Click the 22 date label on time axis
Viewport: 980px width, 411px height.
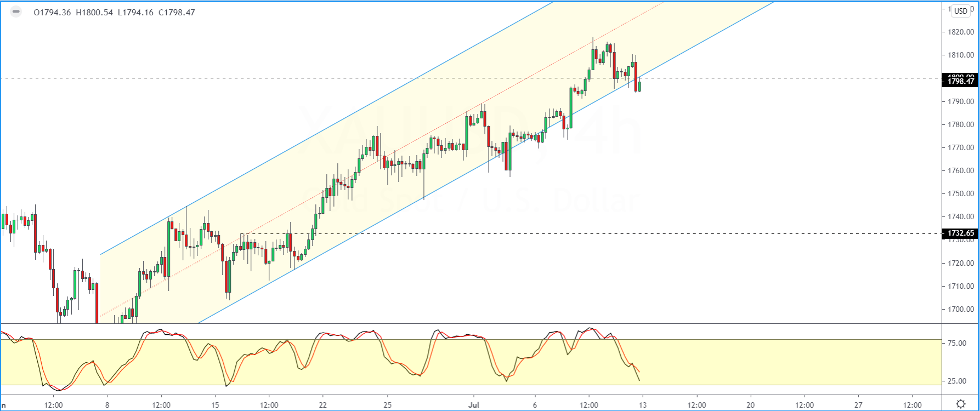pos(322,405)
